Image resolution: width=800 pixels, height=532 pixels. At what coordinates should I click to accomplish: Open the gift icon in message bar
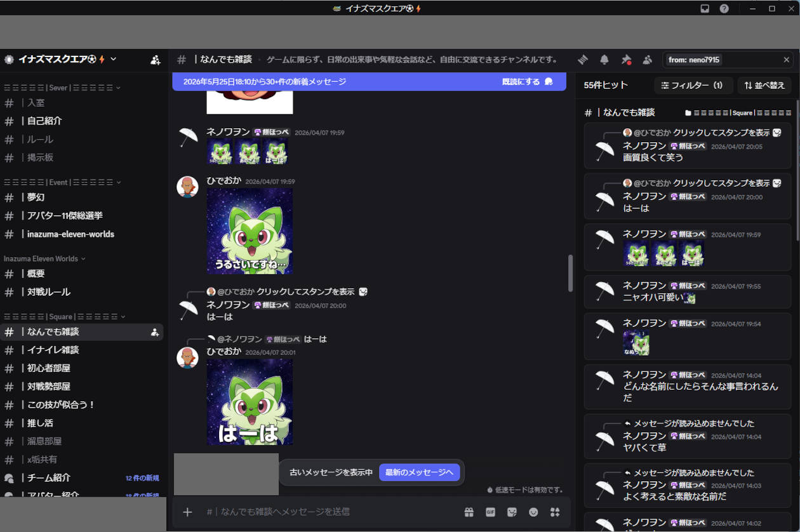point(469,512)
